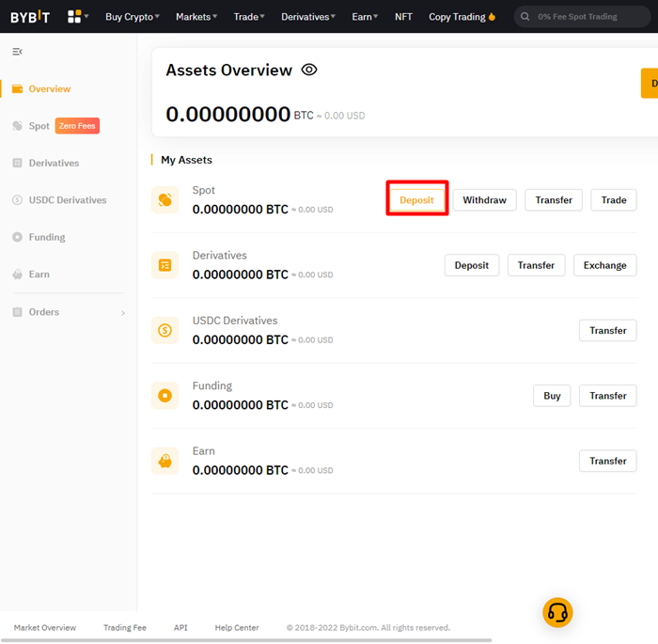Click the Spot Trade button
Image resolution: width=658 pixels, height=644 pixels.
tap(614, 200)
